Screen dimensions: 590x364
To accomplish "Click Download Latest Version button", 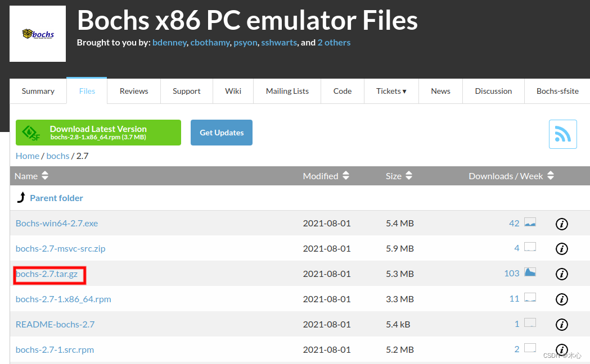I will 98,133.
